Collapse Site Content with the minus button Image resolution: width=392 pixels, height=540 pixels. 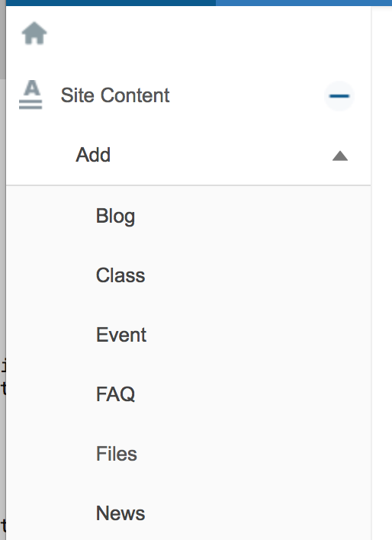339,96
